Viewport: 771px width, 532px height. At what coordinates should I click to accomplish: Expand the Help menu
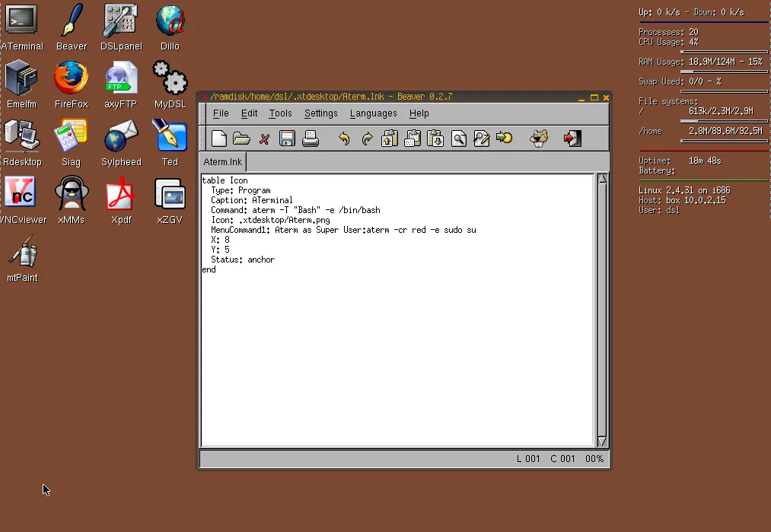tap(419, 113)
